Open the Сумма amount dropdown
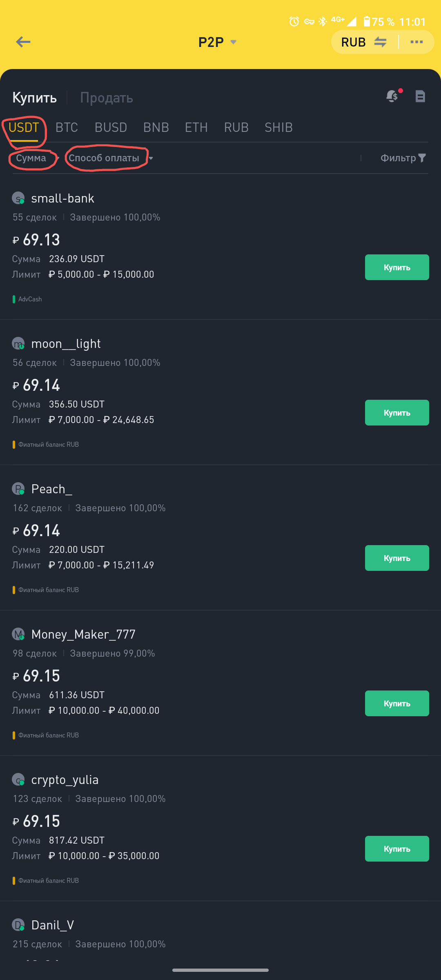441x980 pixels. coord(35,158)
